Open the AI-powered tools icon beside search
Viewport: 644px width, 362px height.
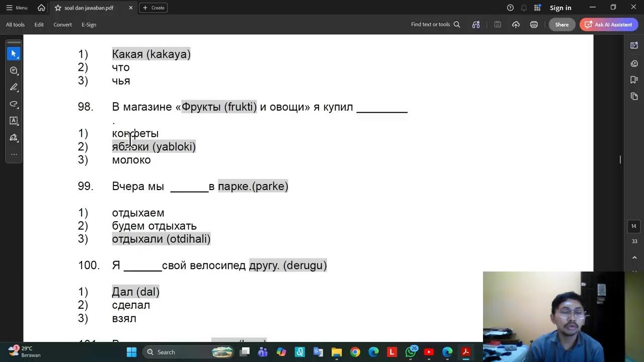pos(476,25)
